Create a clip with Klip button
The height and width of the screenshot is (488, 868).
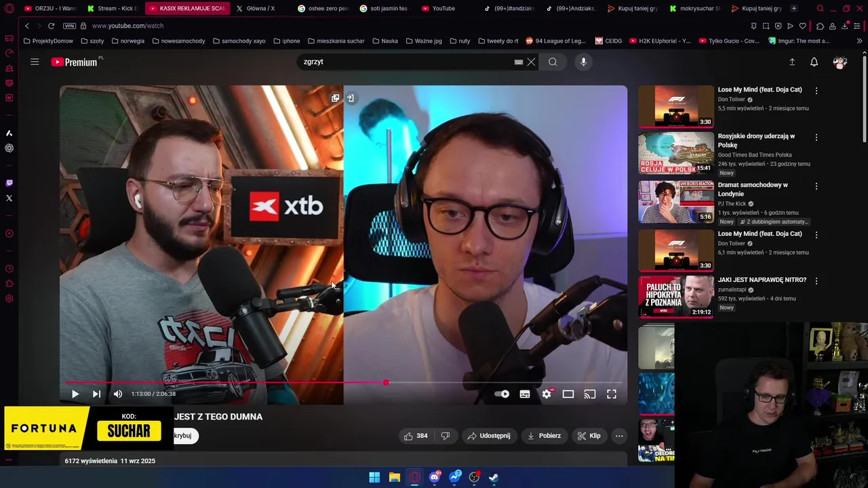589,436
